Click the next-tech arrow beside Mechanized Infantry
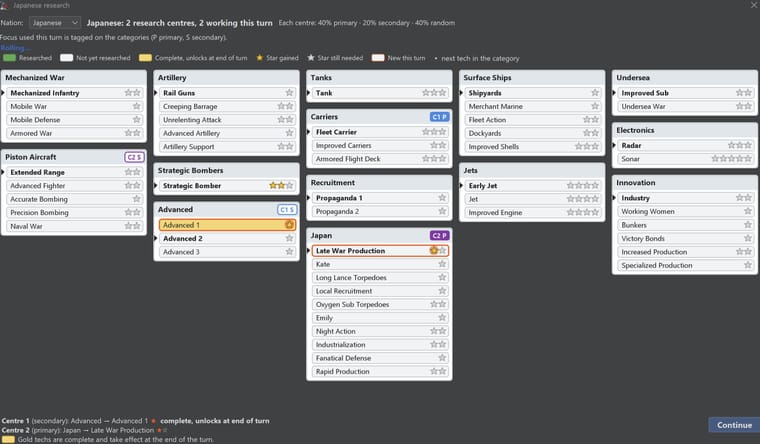Viewport: 760px width, 444px height. coord(2,93)
